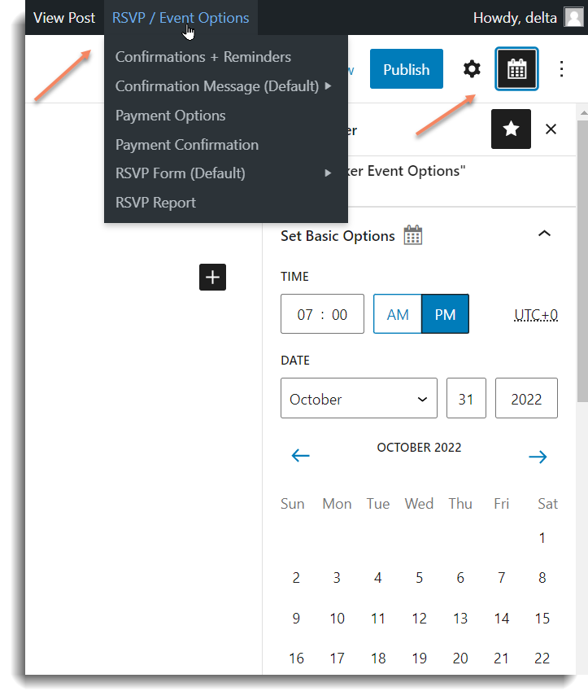Toggle the RSVPMaker calendar sidebar icon
The width and height of the screenshot is (588, 700).
[516, 69]
